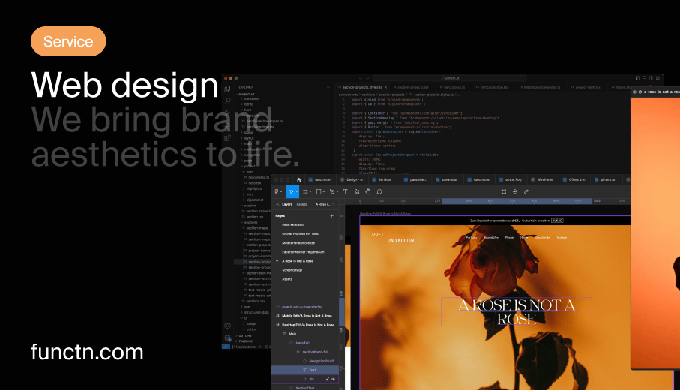Select the highlighted Move tool in Figma

291,191
